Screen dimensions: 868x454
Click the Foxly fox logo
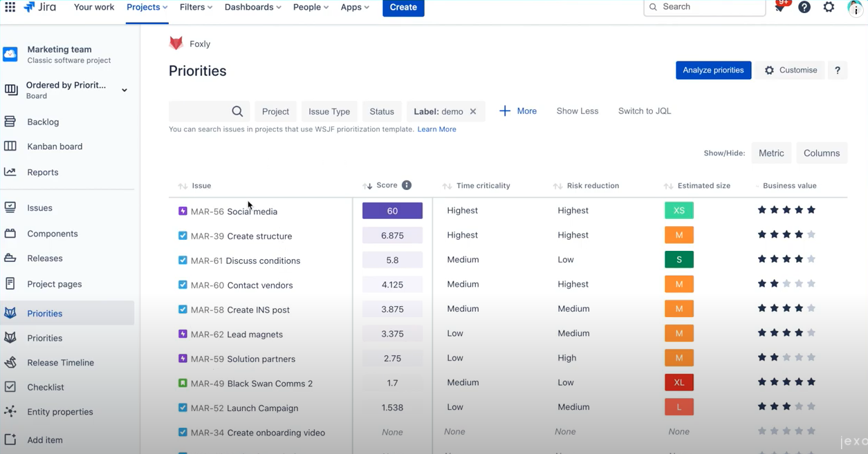[176, 43]
